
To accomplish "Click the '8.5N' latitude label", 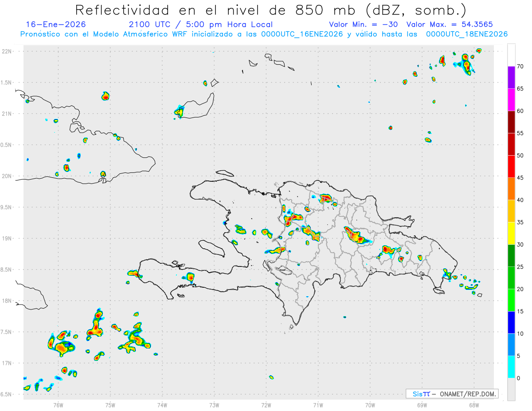I will [x=6, y=270].
